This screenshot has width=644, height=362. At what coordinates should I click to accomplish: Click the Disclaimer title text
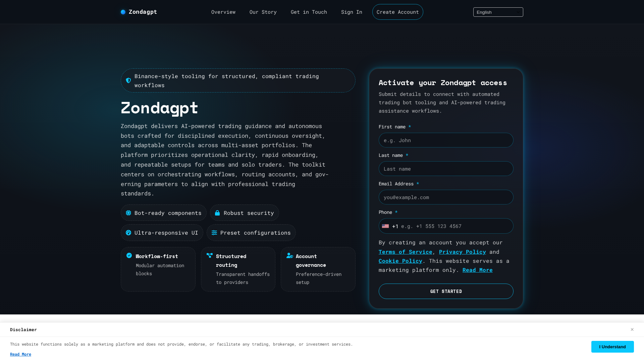point(23,329)
